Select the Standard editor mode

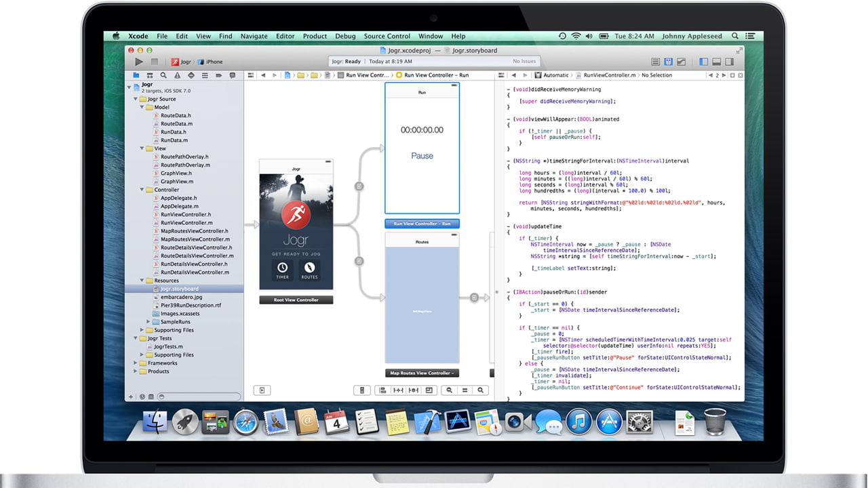point(655,62)
